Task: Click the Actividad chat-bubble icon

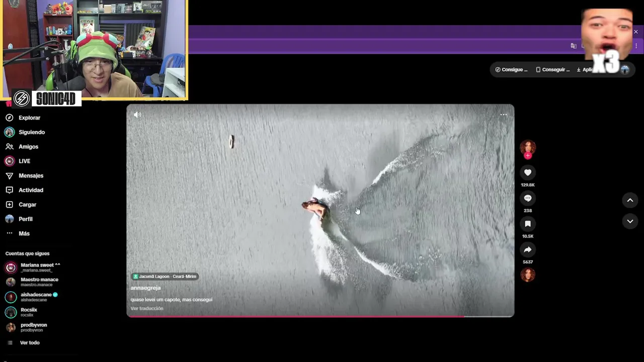Action: click(9, 190)
